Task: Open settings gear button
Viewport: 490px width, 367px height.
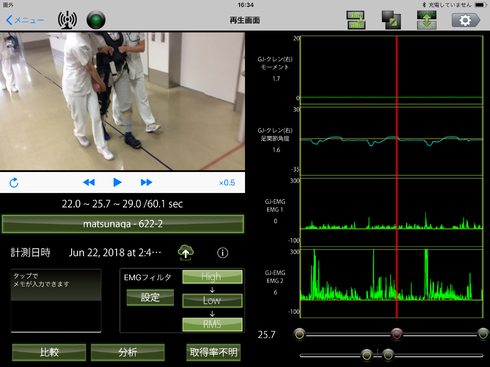Action: pos(466,20)
